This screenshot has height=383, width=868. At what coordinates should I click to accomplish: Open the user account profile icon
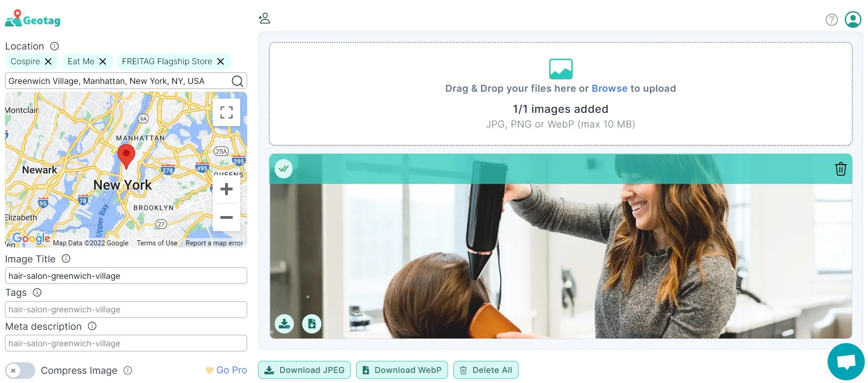coord(853,20)
